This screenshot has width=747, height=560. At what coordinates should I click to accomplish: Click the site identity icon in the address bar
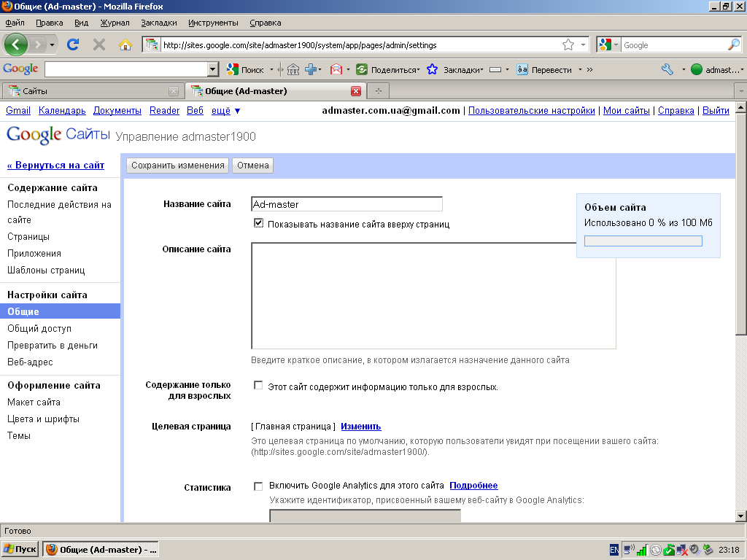pyautogui.click(x=152, y=44)
